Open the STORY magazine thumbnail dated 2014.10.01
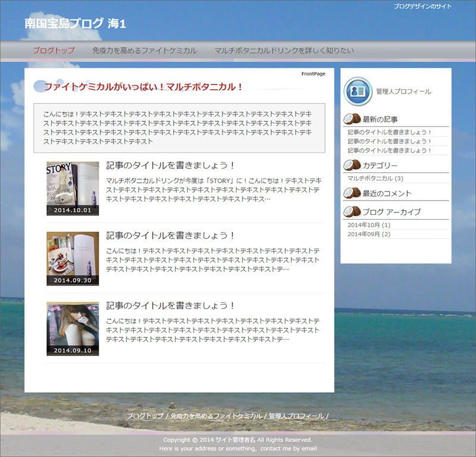This screenshot has width=476, height=457. (73, 188)
